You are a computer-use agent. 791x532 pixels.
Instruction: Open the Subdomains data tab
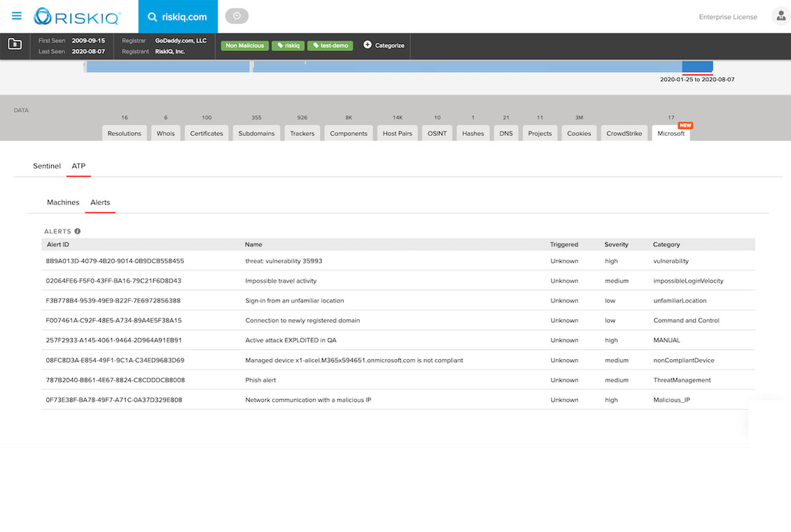(256, 133)
